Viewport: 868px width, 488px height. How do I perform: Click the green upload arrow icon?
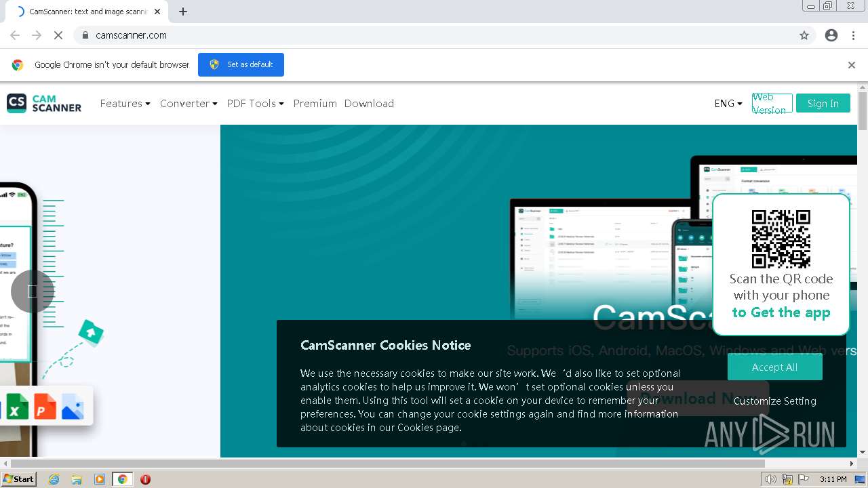click(x=91, y=332)
